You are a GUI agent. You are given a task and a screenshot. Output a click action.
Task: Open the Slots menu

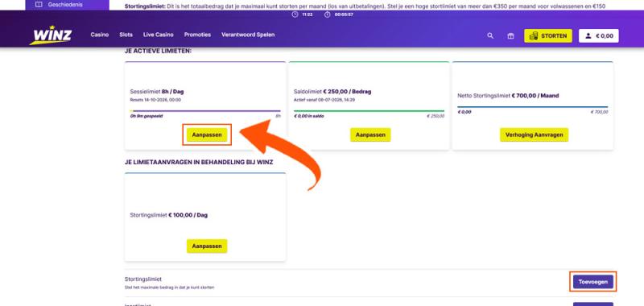126,35
